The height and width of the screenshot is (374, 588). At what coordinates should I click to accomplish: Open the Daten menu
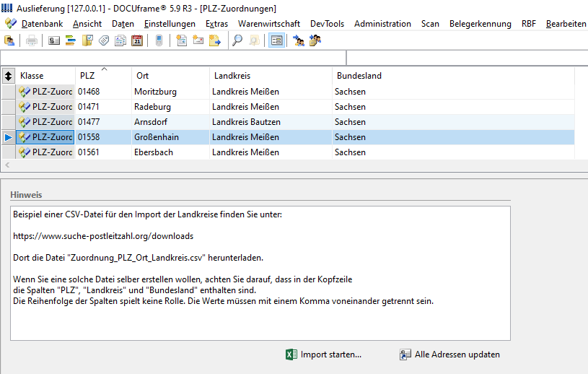tap(123, 24)
